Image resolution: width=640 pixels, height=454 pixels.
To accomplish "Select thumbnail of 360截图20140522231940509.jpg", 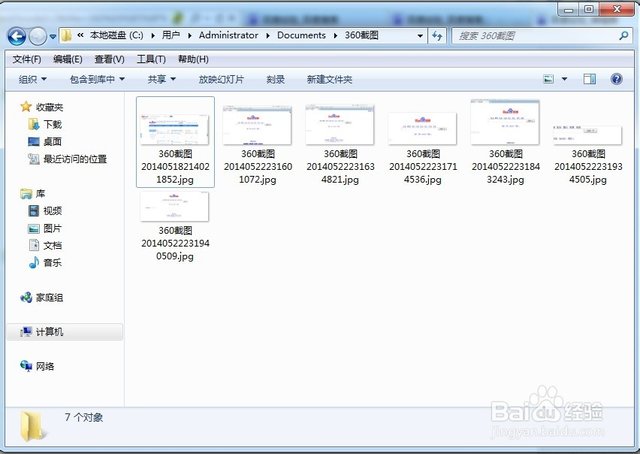I will (174, 207).
